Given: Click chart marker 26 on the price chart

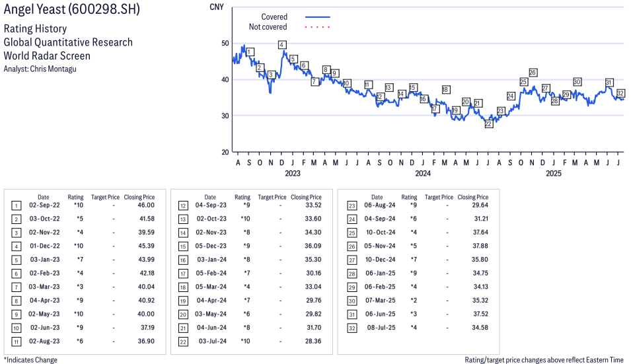Looking at the screenshot, I should pos(533,73).
